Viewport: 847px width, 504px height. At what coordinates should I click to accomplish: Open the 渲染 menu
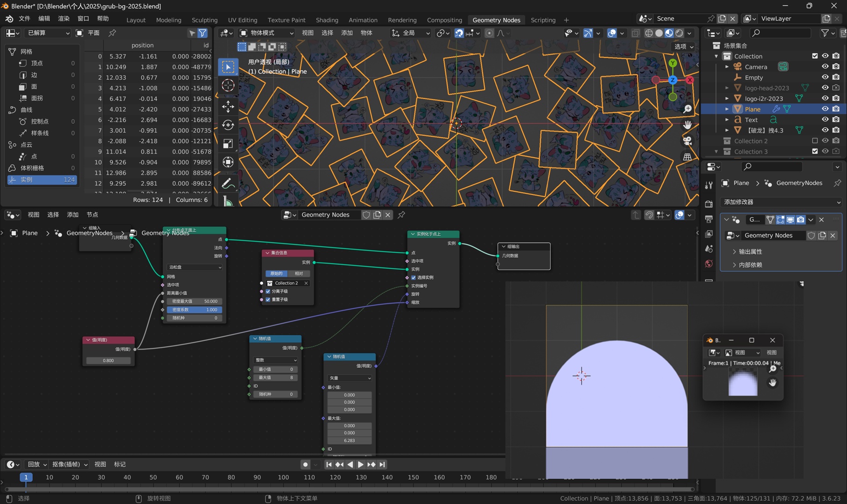[x=63, y=19]
